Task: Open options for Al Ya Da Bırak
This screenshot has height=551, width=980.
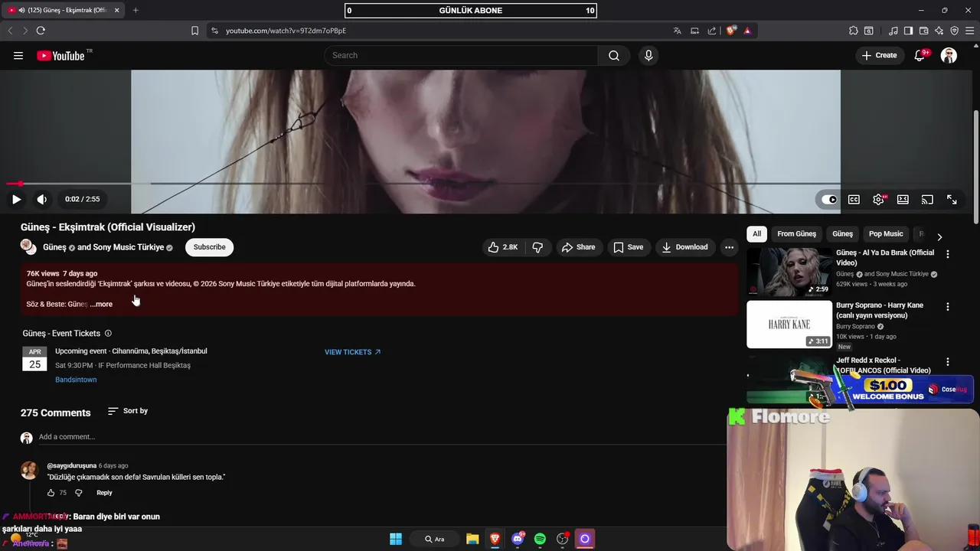Action: point(948,254)
